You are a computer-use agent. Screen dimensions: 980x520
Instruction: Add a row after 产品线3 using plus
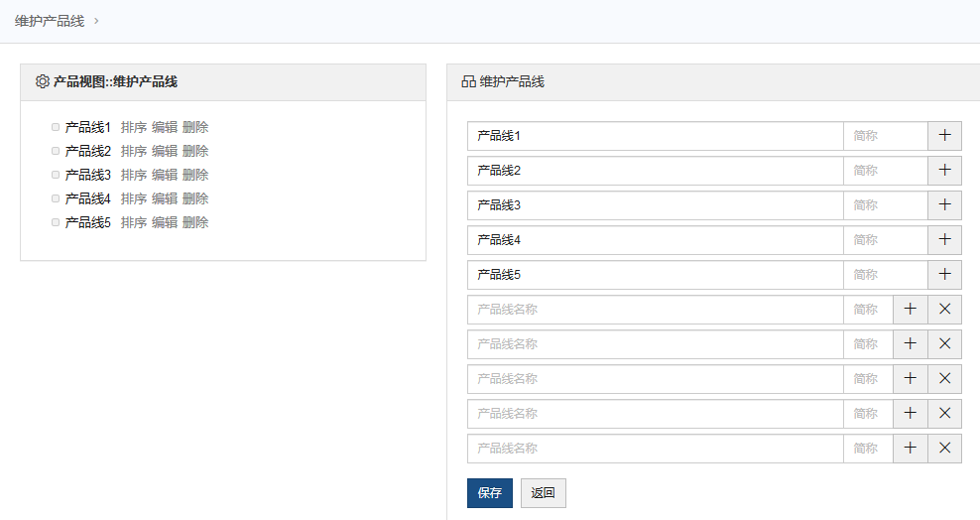tap(944, 205)
